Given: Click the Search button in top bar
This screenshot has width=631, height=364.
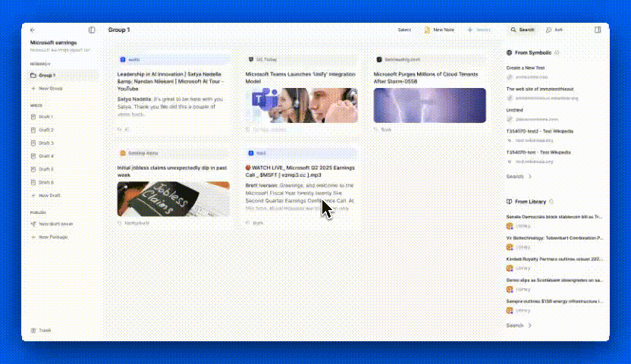Looking at the screenshot, I should [x=523, y=30].
